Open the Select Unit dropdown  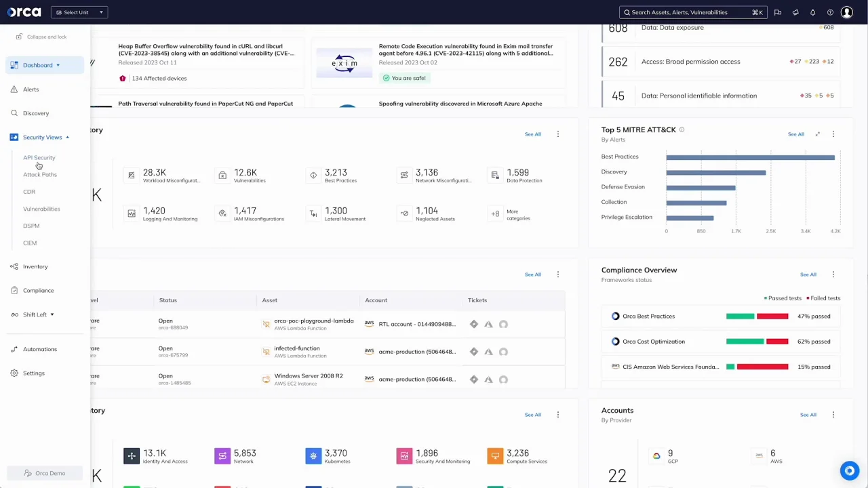[x=79, y=12]
